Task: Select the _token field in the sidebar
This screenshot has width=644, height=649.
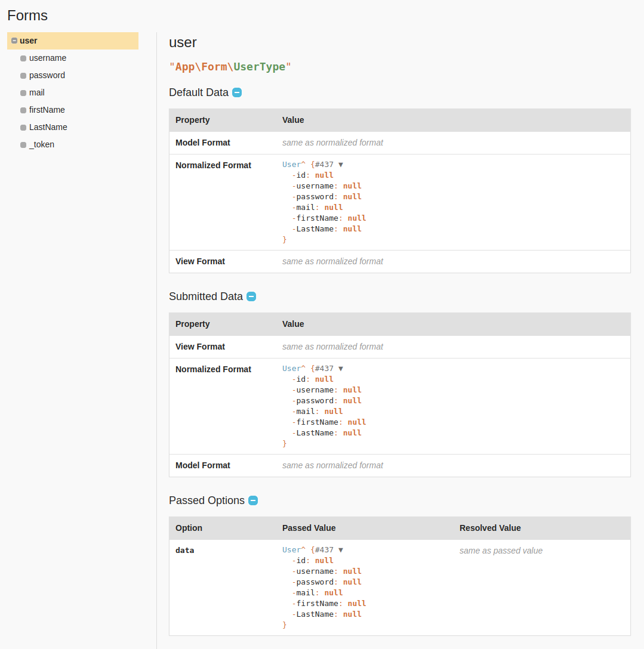Action: [x=42, y=144]
